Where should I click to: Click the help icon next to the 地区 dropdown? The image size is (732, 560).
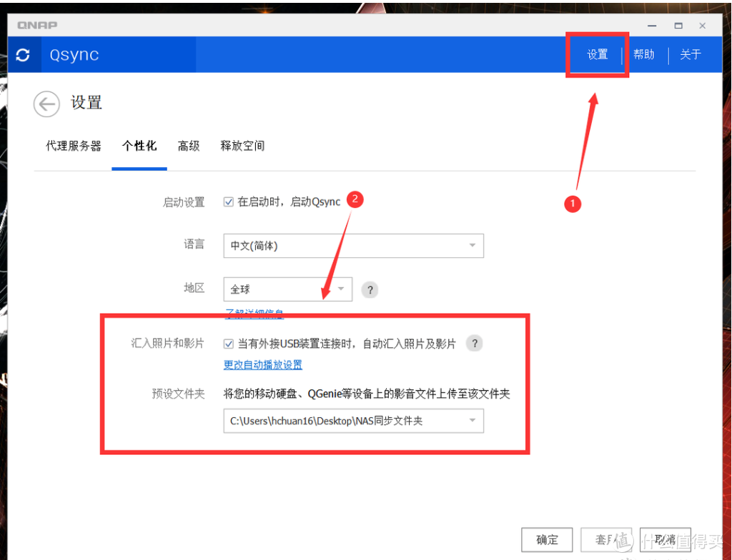pyautogui.click(x=370, y=289)
